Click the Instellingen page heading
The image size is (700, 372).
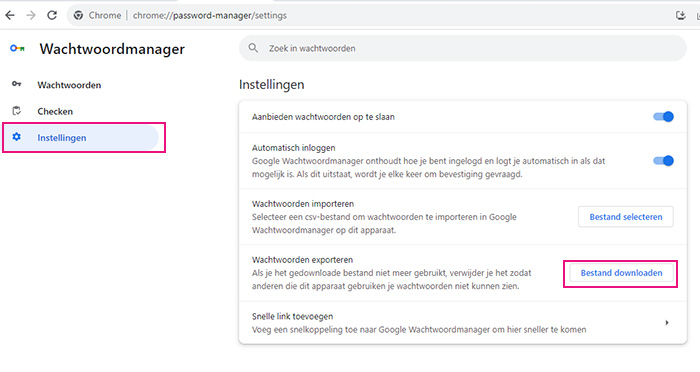point(271,84)
